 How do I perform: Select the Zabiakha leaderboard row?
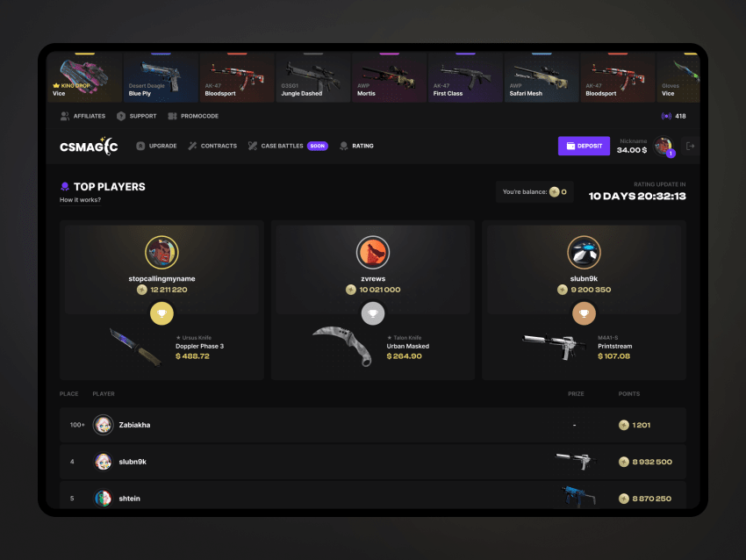pyautogui.click(x=373, y=425)
